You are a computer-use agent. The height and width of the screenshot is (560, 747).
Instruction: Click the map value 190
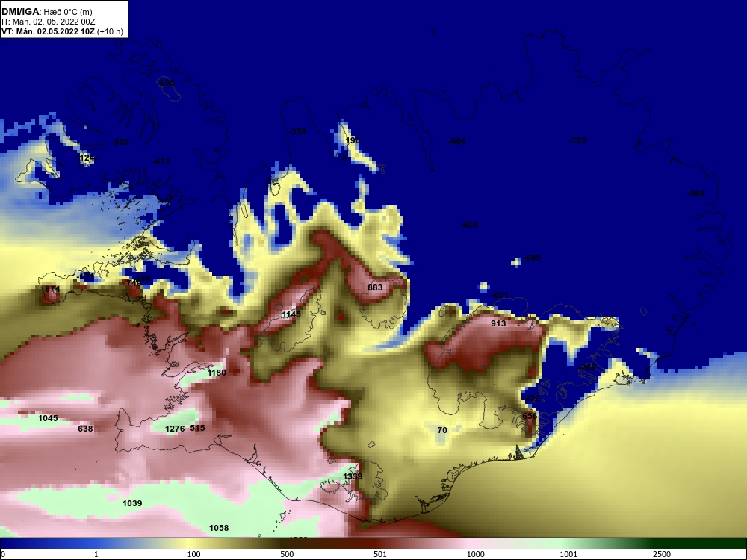click(353, 140)
